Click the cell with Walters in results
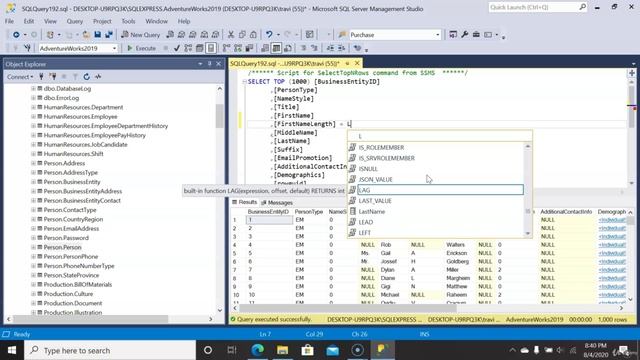 455,245
